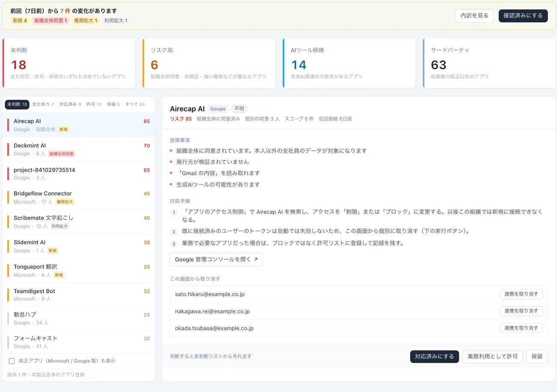This screenshot has width=557, height=392.
Task: Open the 勤怠ハブ row
Action: [79, 318]
